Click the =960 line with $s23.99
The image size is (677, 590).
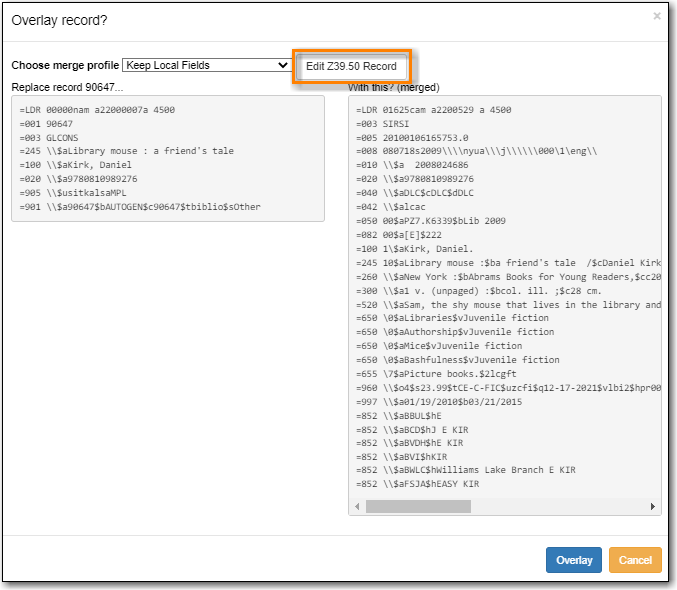(508, 388)
